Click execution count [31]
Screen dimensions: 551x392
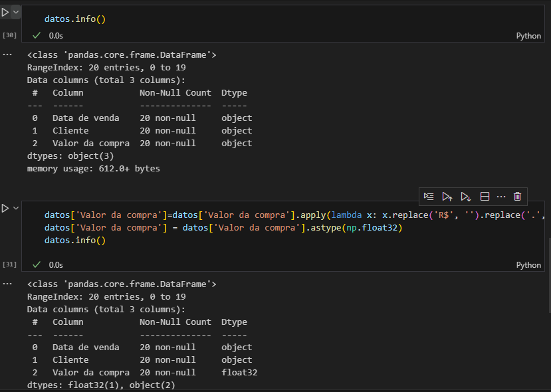[9, 264]
